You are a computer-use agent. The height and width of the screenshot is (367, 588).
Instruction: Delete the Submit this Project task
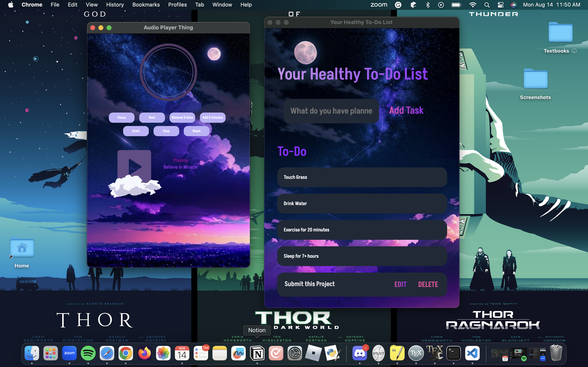(428, 284)
